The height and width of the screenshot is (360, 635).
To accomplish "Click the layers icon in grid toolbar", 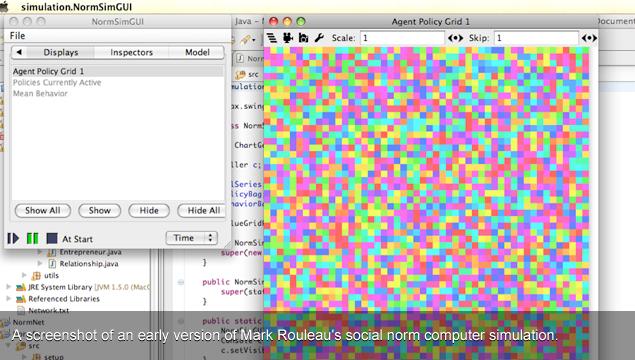I will pyautogui.click(x=272, y=38).
